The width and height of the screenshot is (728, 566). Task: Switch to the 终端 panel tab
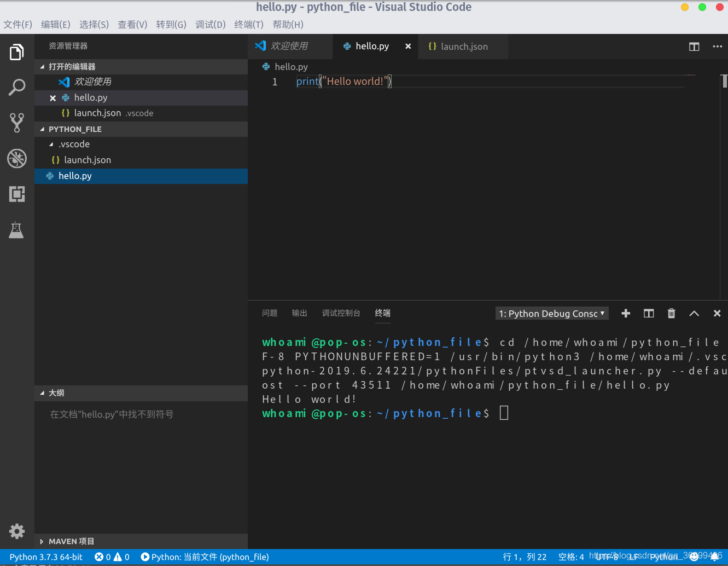coord(383,313)
